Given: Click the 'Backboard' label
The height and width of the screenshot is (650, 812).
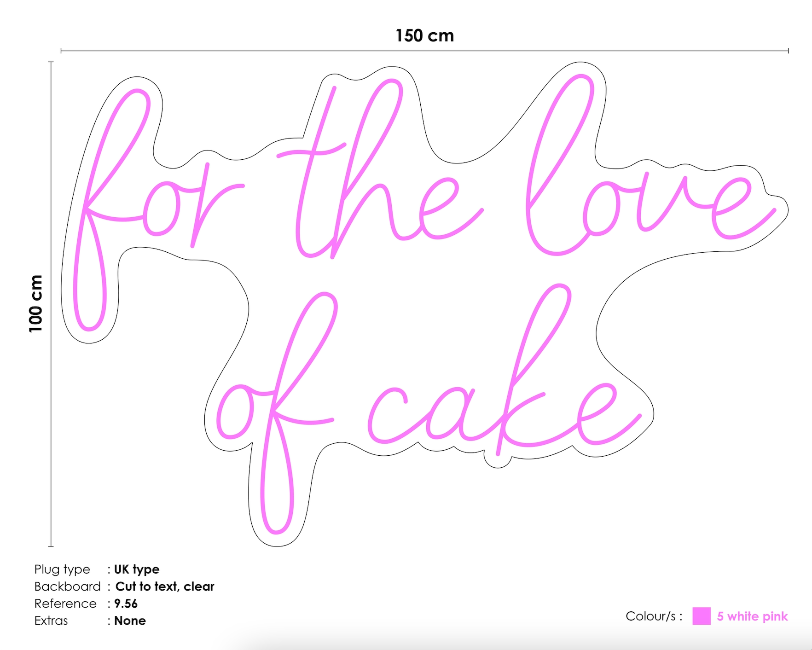Looking at the screenshot, I should tap(67, 586).
